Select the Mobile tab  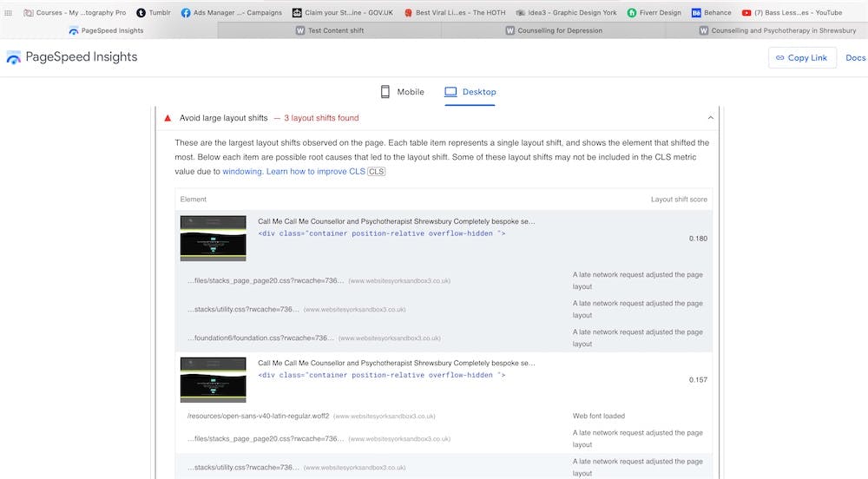point(403,92)
